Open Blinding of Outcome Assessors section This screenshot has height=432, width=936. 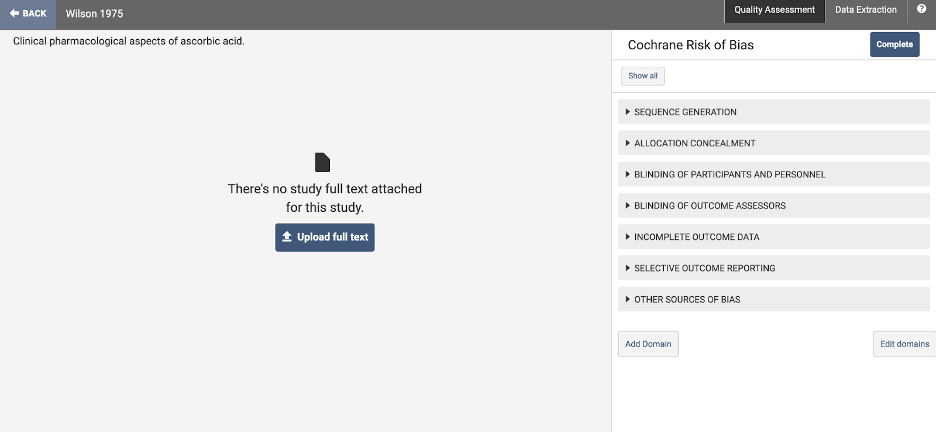pyautogui.click(x=709, y=206)
